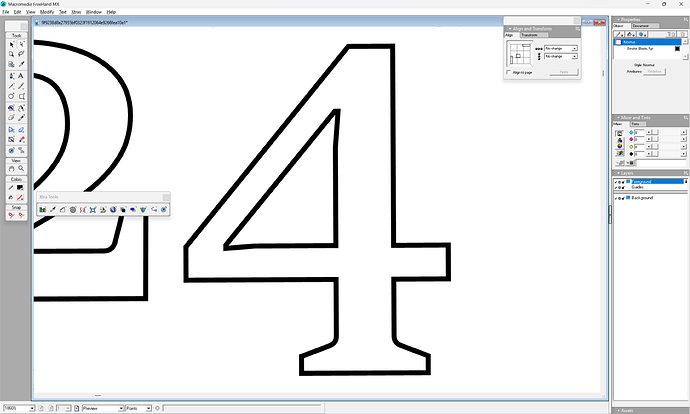The image size is (690, 414).
Task: Open the File menu
Action: [6, 12]
